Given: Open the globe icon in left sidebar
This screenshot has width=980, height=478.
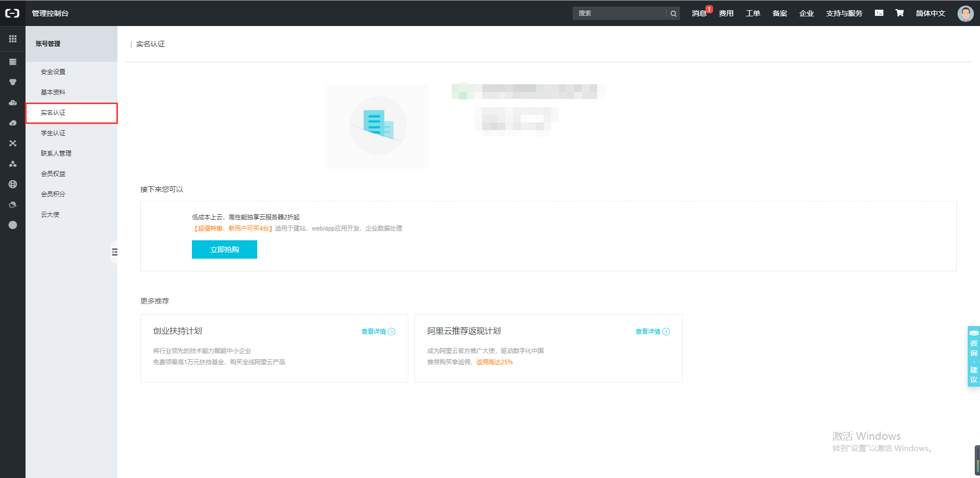Looking at the screenshot, I should (13, 184).
